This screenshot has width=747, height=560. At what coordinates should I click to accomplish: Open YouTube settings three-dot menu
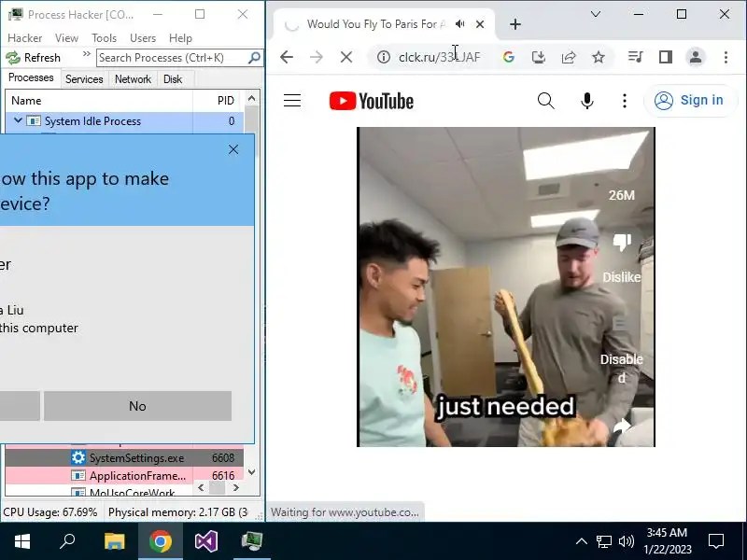625,101
